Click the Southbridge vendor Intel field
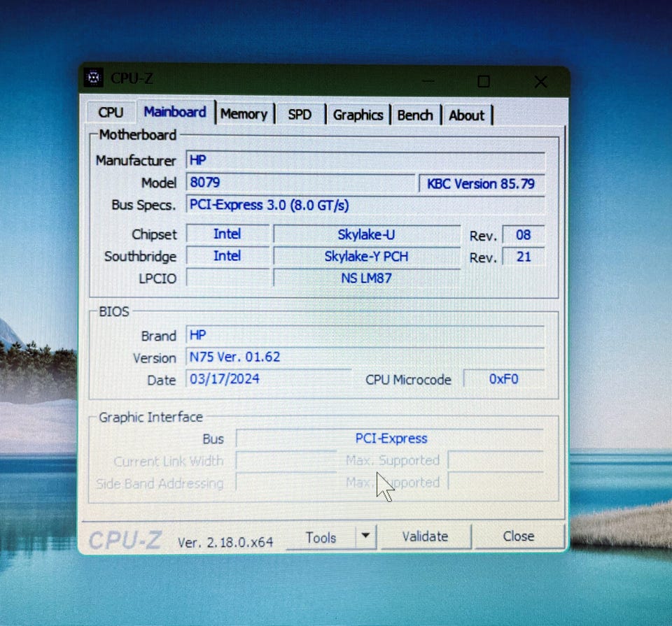The width and height of the screenshot is (672, 626). 227,256
